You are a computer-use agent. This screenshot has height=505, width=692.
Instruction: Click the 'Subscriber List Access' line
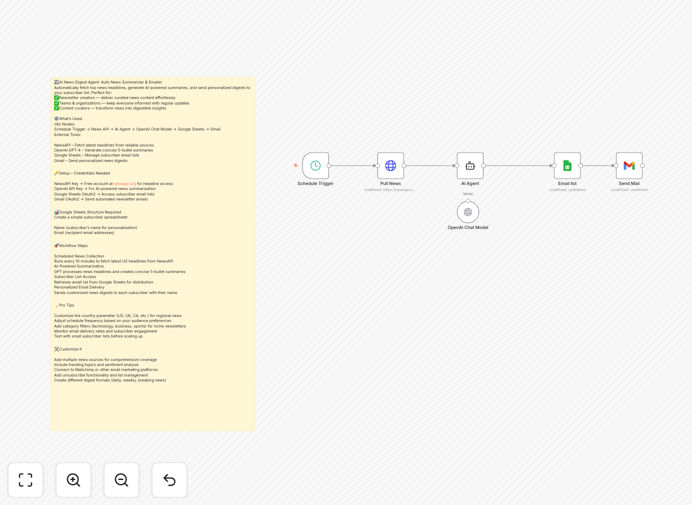(75, 277)
